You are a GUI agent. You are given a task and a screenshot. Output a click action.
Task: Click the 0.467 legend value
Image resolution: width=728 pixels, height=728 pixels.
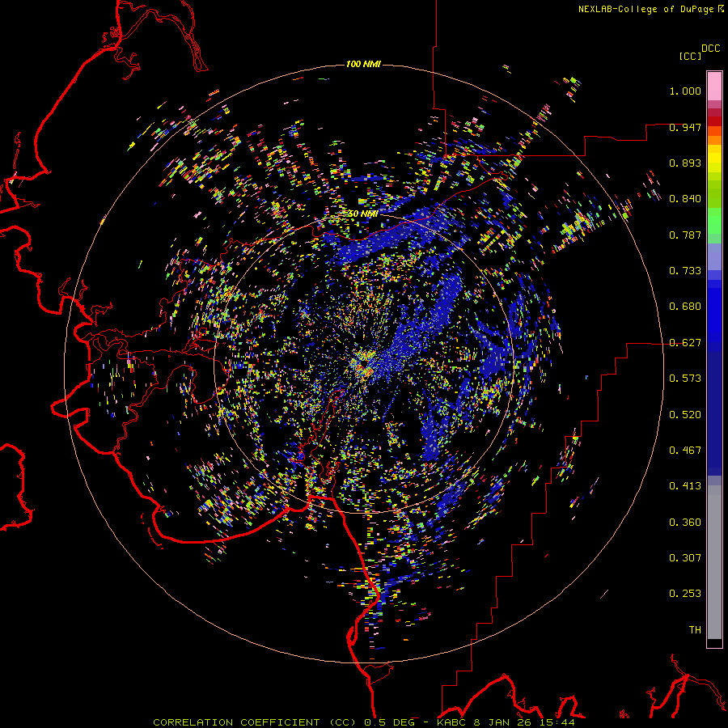[685, 451]
